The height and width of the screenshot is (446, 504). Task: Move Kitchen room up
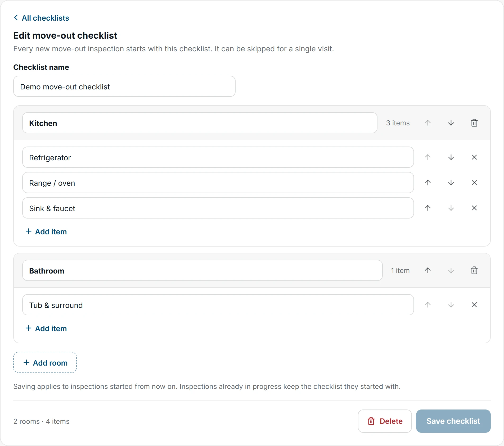click(x=428, y=123)
